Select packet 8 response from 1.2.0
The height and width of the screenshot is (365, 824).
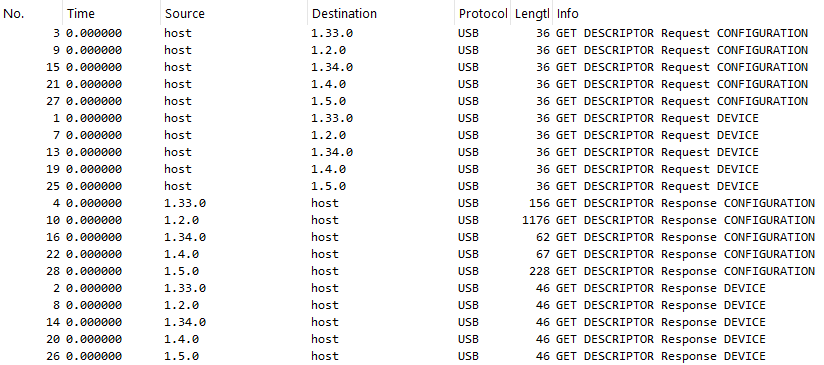(x=412, y=305)
